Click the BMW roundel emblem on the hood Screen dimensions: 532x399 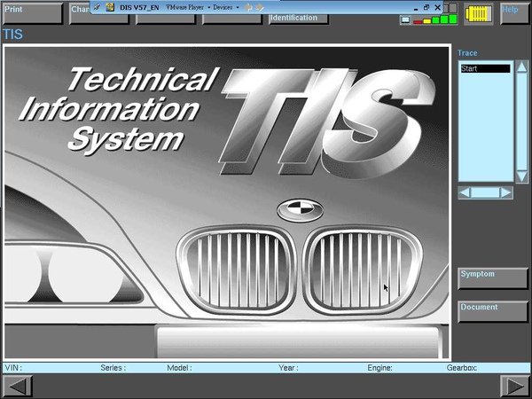click(300, 210)
